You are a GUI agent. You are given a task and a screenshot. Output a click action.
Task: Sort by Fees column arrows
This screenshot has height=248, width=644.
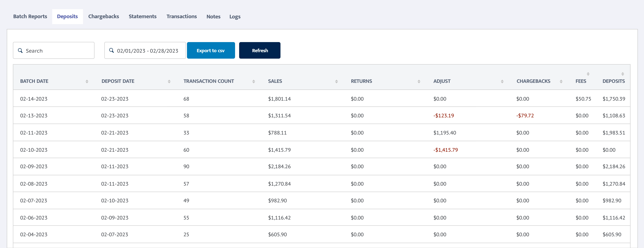(588, 74)
